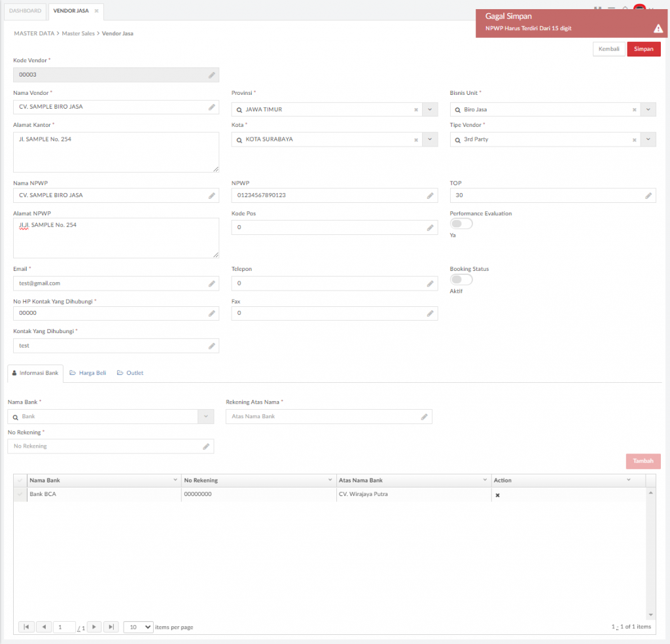The image size is (670, 644).
Task: Click the pencil icon in No HP Kontak field
Action: 211,313
